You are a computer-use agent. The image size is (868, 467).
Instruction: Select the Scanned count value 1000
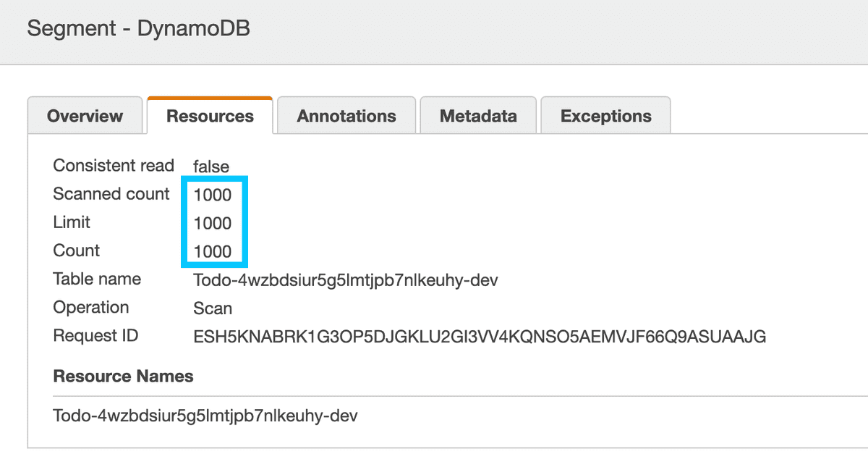coord(213,195)
